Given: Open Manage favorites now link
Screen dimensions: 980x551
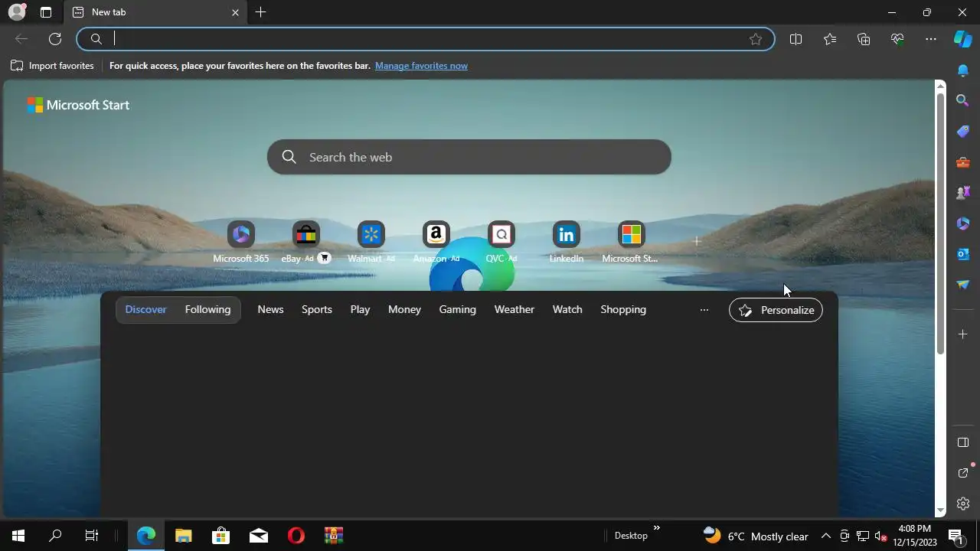Looking at the screenshot, I should pos(421,66).
